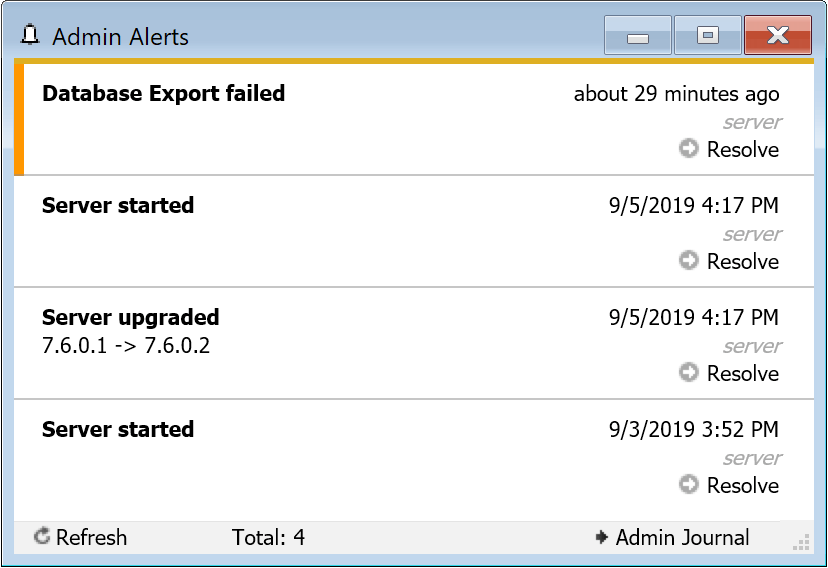Viewport: 828px width, 568px height.
Task: Click the Resolve arrow icon for Server upgraded alert
Action: pos(688,373)
